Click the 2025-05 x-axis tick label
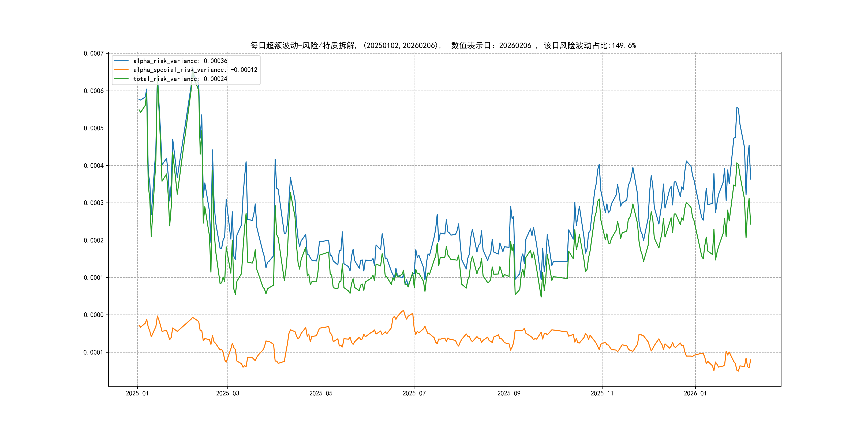This screenshot has height=434, width=868. coord(321,393)
